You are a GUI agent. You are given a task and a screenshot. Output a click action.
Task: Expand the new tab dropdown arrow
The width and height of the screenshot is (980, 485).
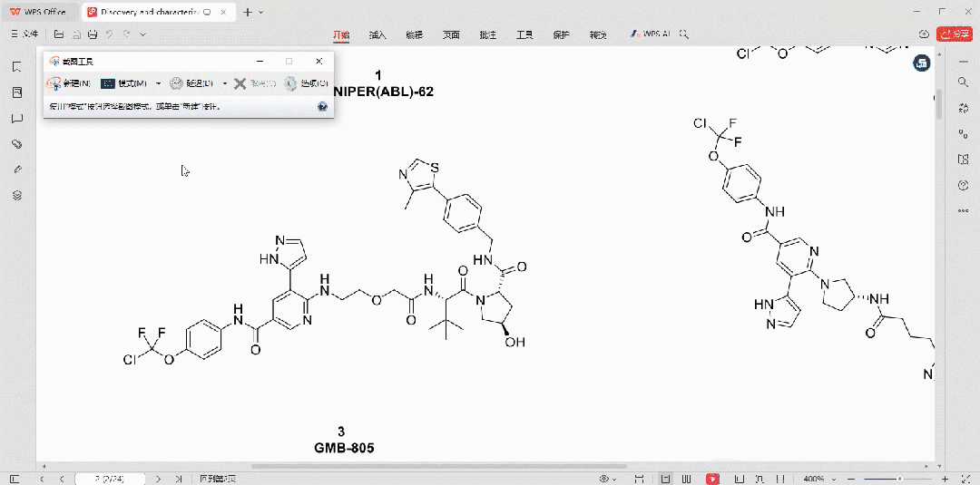coord(260,12)
